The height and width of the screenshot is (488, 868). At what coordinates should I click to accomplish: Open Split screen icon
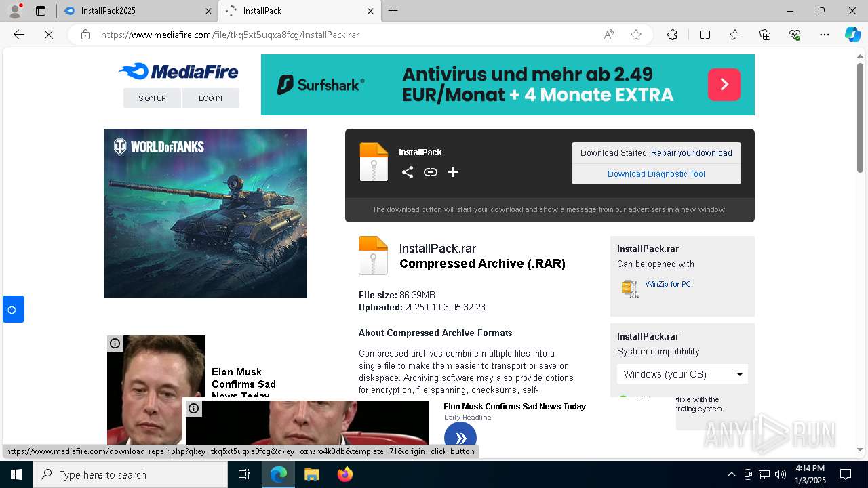[x=705, y=35]
